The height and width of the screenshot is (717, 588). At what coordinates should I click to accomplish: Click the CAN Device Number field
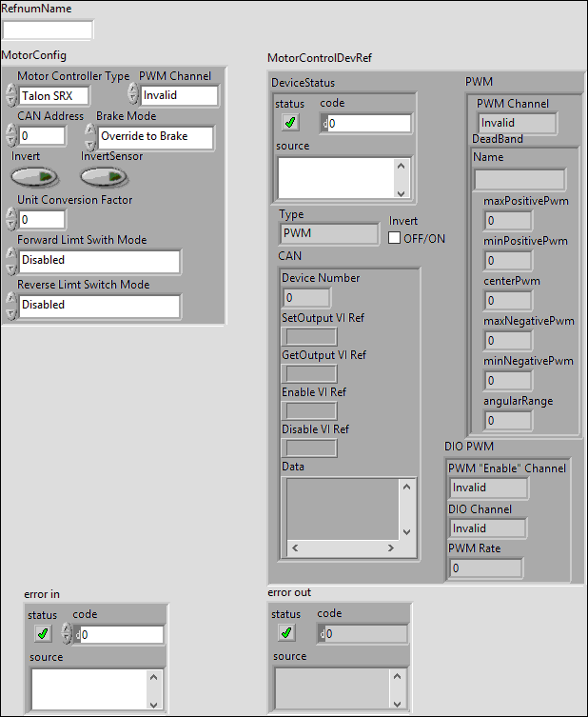coord(306,298)
